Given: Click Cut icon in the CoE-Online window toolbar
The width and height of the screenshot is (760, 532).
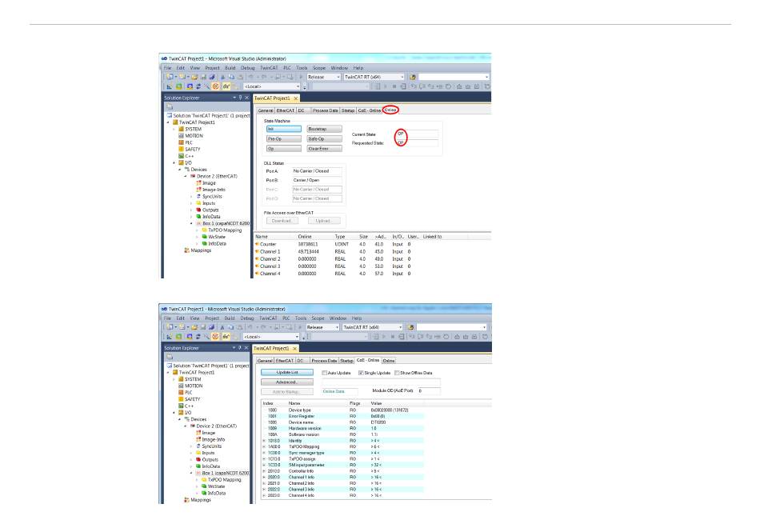Looking at the screenshot, I should [222, 327].
